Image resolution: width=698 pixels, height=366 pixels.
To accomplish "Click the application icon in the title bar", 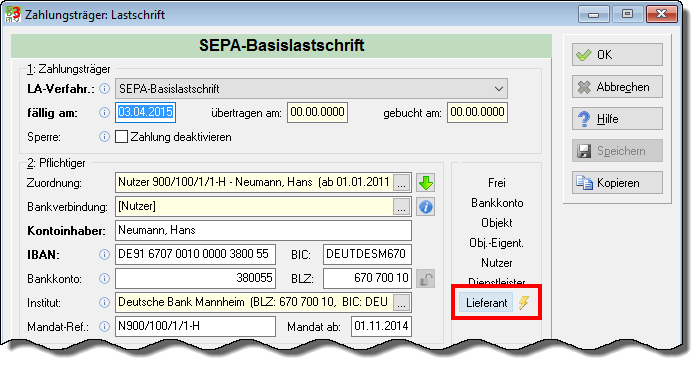I will coord(13,14).
